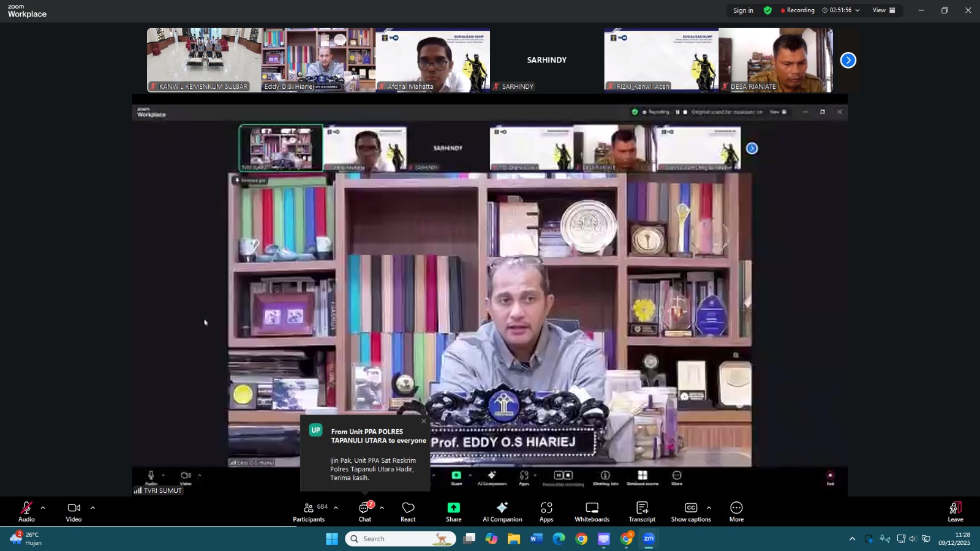Open Whiteboards
The width and height of the screenshot is (980, 551).
point(592,511)
